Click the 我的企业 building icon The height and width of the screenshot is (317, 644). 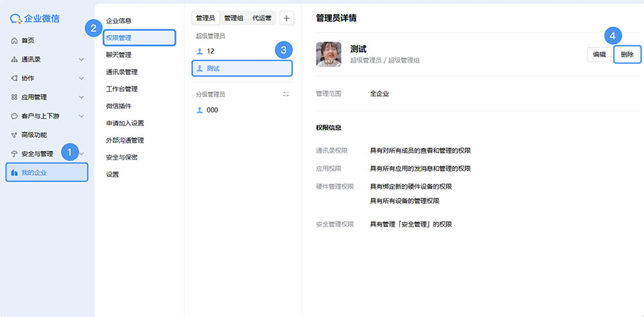(15, 174)
